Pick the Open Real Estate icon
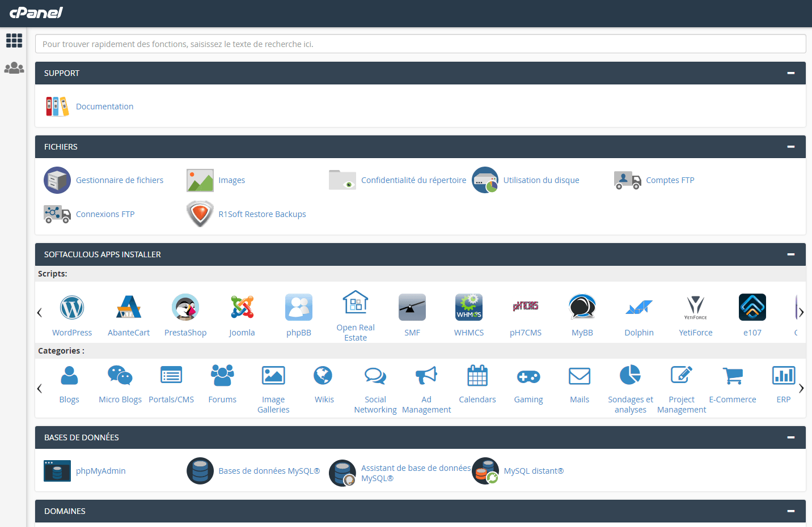812x527 pixels. pos(356,302)
